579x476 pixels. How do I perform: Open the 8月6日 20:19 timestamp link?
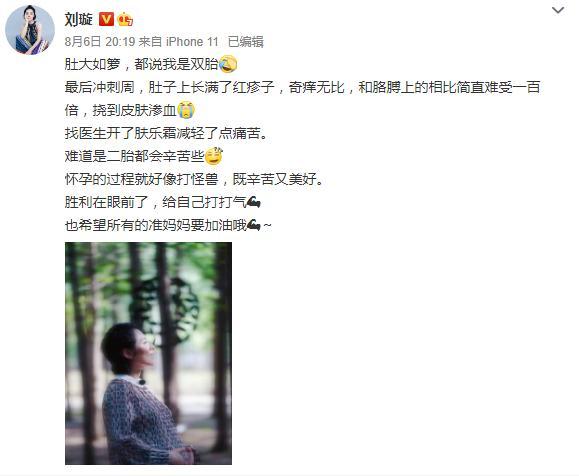[x=100, y=42]
